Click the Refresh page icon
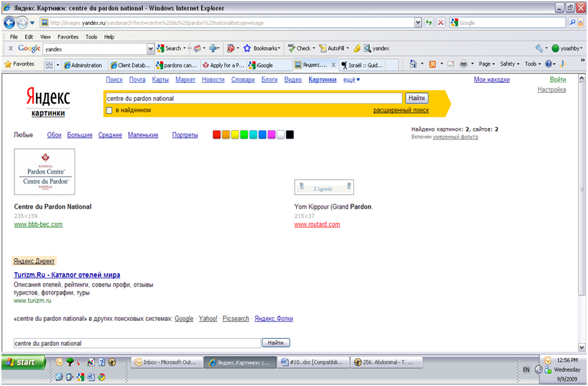Screen dimensions: 588x386 [x=428, y=23]
